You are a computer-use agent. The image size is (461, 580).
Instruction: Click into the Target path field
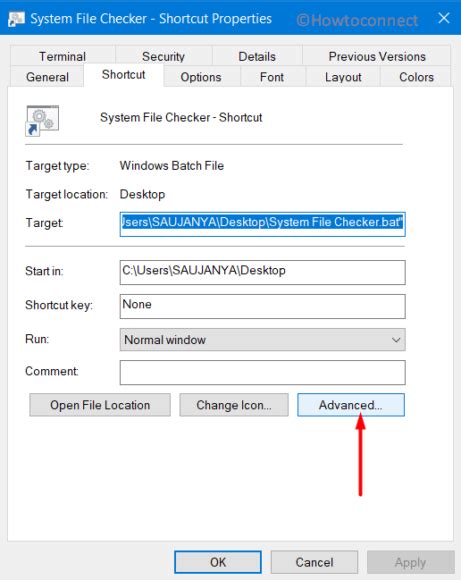(x=262, y=224)
